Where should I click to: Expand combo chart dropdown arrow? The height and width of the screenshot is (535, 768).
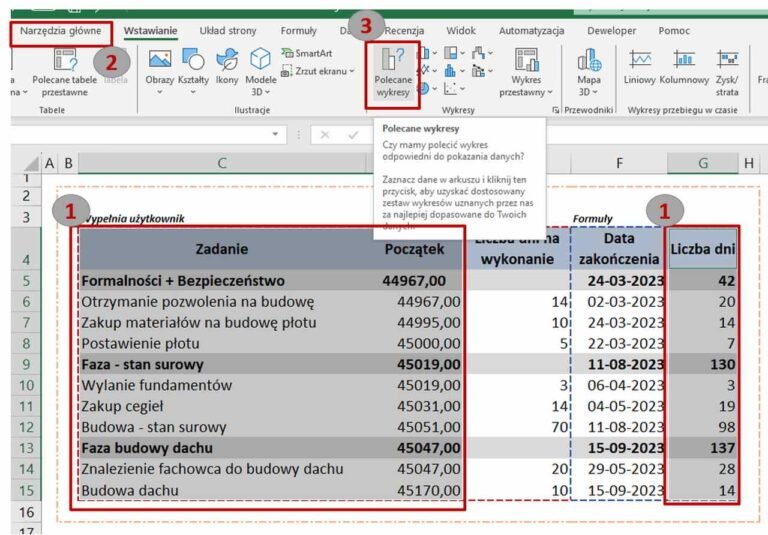[x=490, y=72]
